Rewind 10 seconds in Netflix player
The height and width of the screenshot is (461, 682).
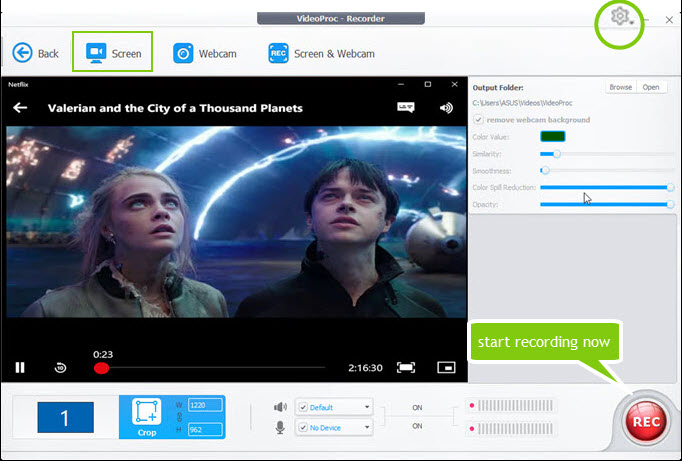[60, 368]
